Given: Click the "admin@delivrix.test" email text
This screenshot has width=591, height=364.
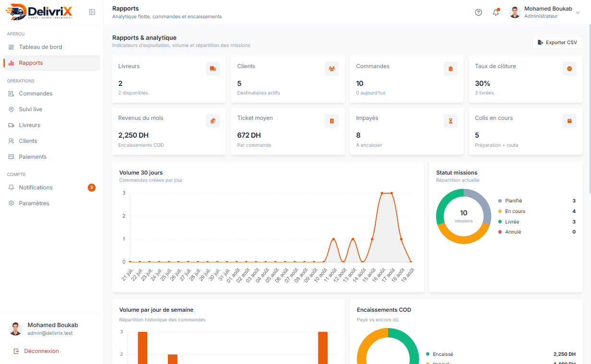Looking at the screenshot, I should tap(50, 333).
